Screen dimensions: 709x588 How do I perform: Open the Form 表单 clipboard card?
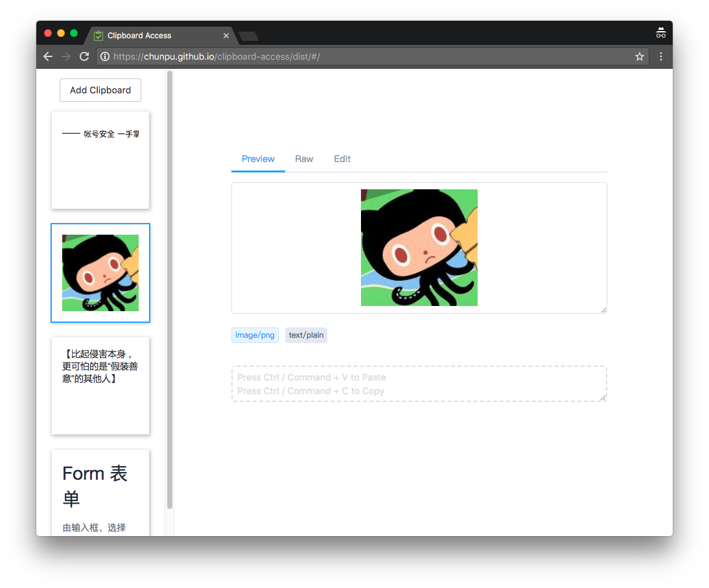coord(100,493)
